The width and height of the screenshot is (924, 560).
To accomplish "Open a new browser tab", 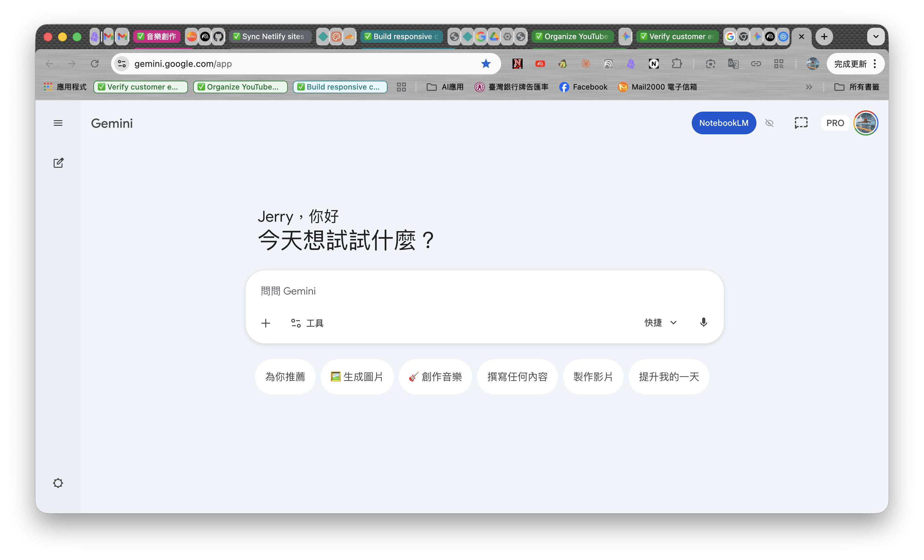I will pos(824,36).
